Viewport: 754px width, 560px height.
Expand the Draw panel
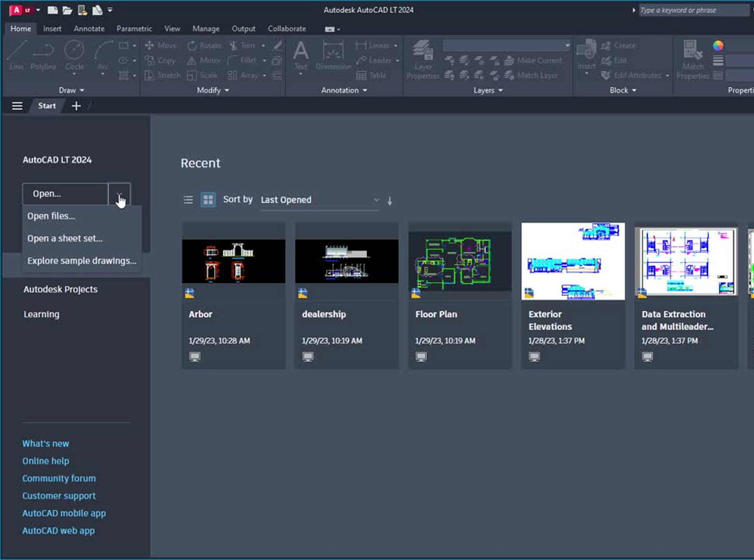tap(71, 90)
